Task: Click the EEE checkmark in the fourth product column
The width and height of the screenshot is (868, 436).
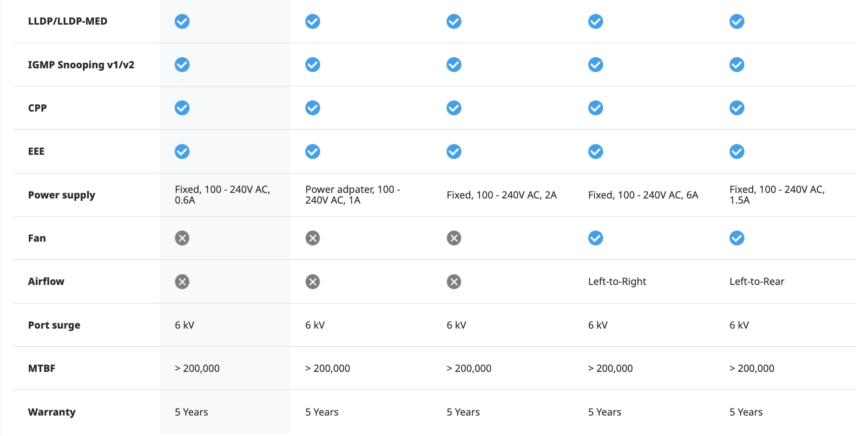Action: pos(595,152)
